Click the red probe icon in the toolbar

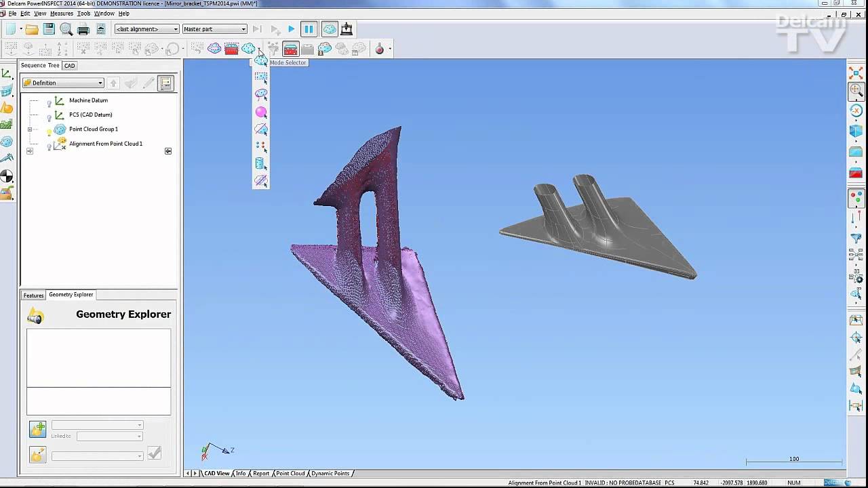coord(379,49)
